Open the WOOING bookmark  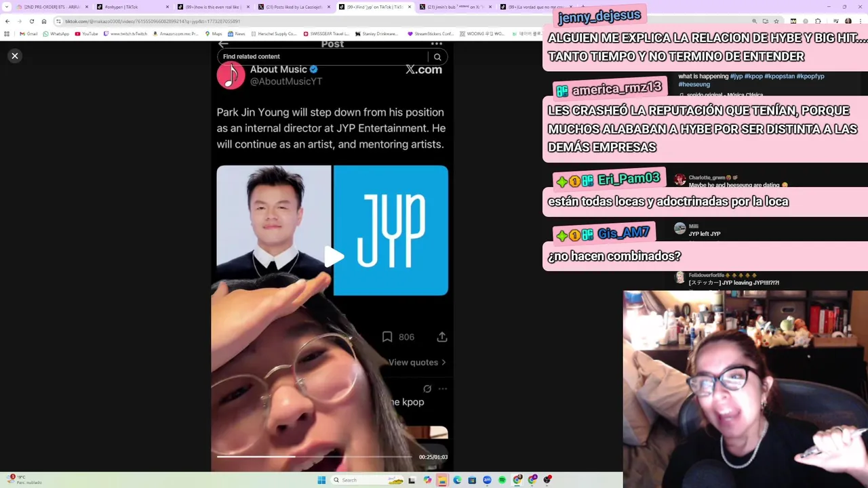coord(481,34)
